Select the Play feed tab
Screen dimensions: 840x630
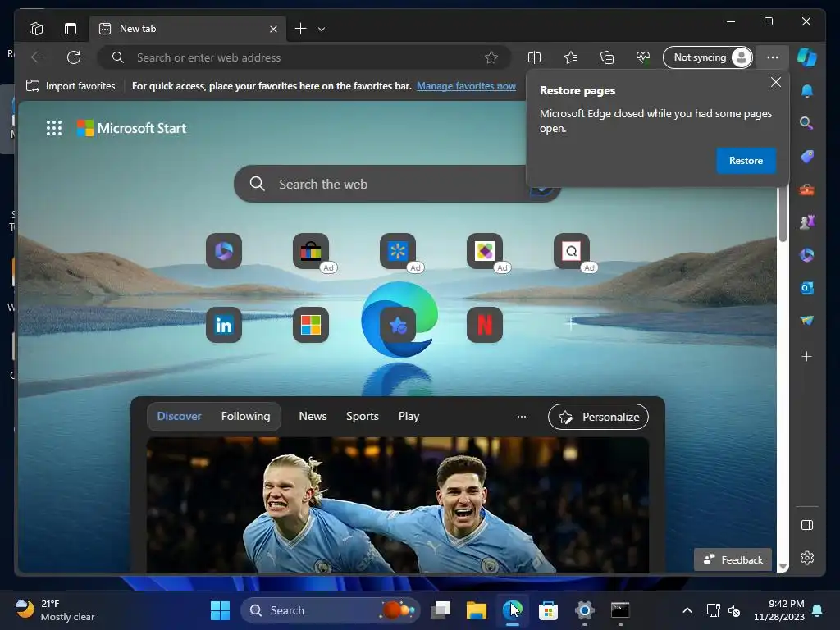[x=409, y=416]
